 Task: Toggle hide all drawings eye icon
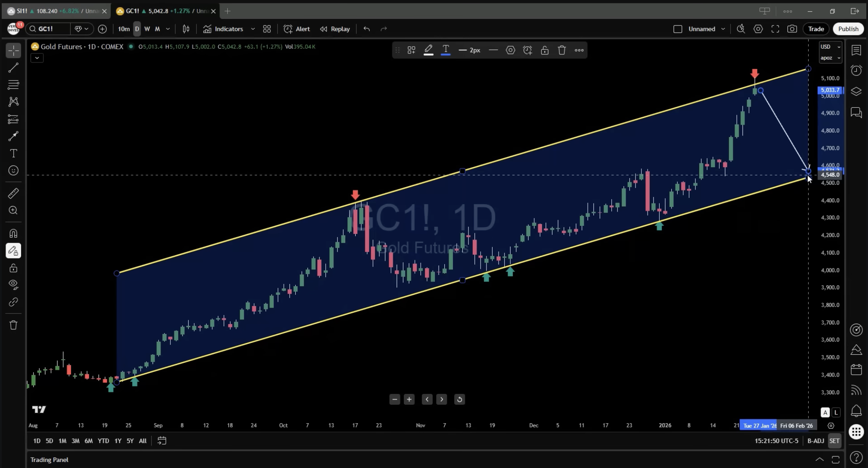click(x=13, y=284)
